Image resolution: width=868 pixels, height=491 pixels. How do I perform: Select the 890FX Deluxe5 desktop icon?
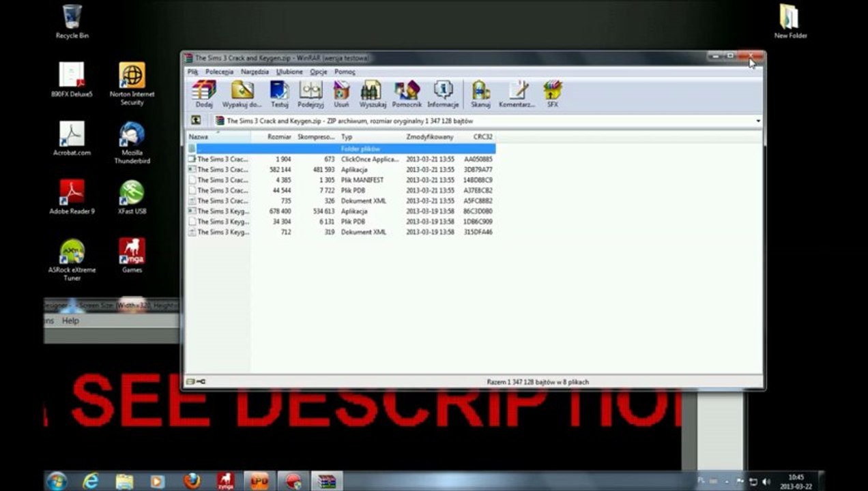[x=72, y=79]
